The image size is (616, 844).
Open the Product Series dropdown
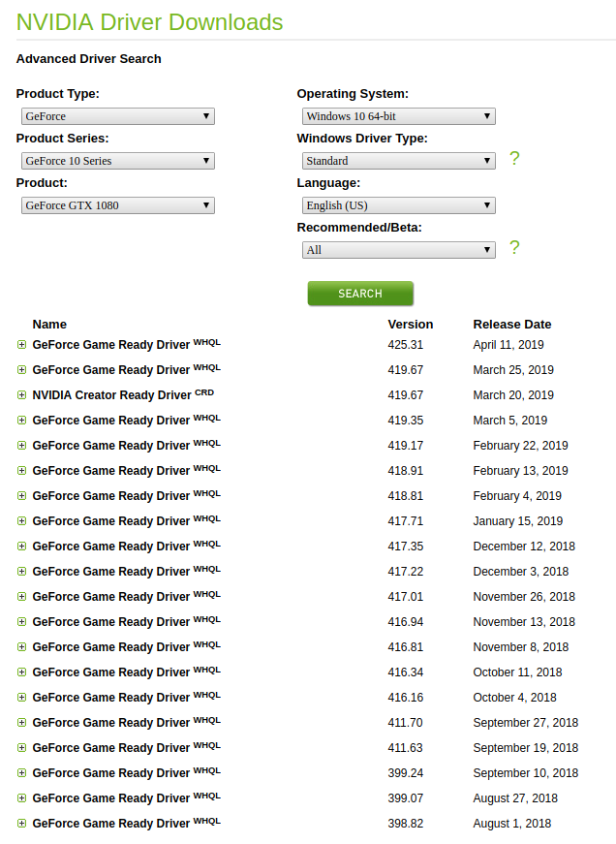[x=118, y=161]
